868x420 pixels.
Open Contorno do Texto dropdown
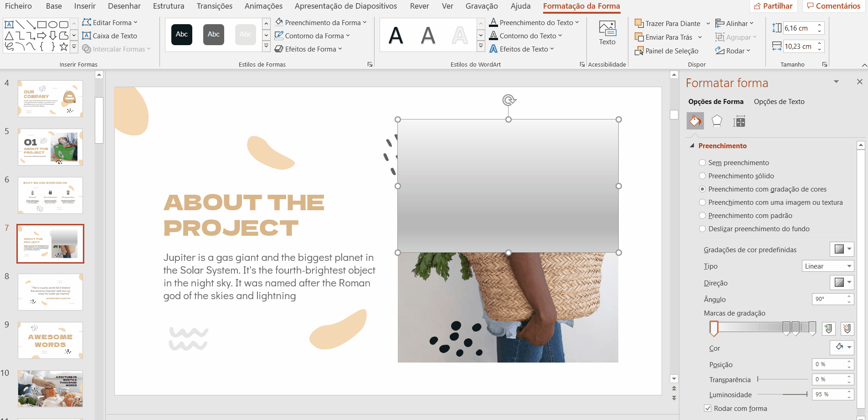tap(526, 36)
